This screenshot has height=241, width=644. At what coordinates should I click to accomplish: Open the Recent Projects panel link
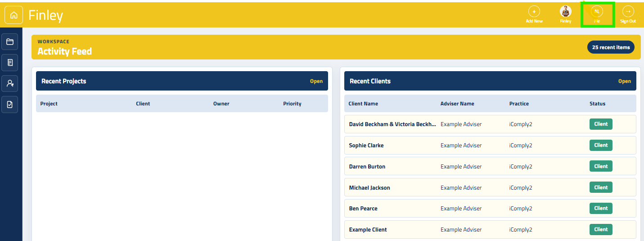pyautogui.click(x=316, y=81)
